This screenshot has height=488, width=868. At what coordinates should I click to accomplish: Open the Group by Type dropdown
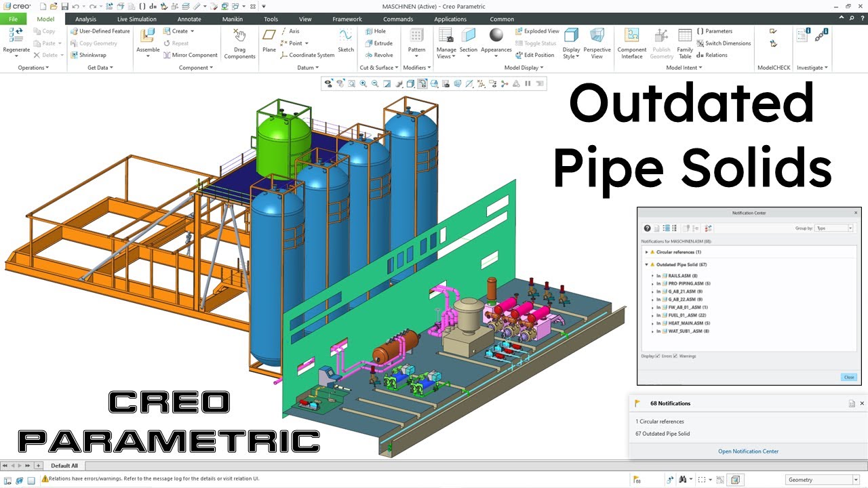point(834,228)
